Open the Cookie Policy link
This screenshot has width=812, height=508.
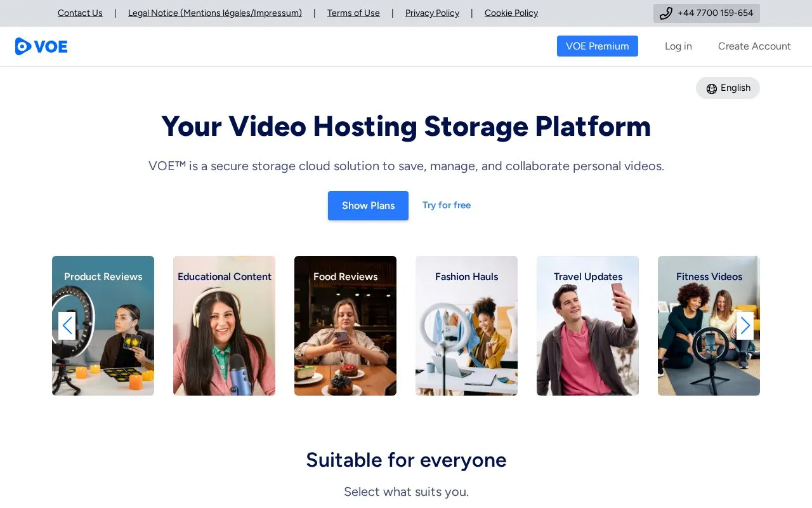click(511, 13)
